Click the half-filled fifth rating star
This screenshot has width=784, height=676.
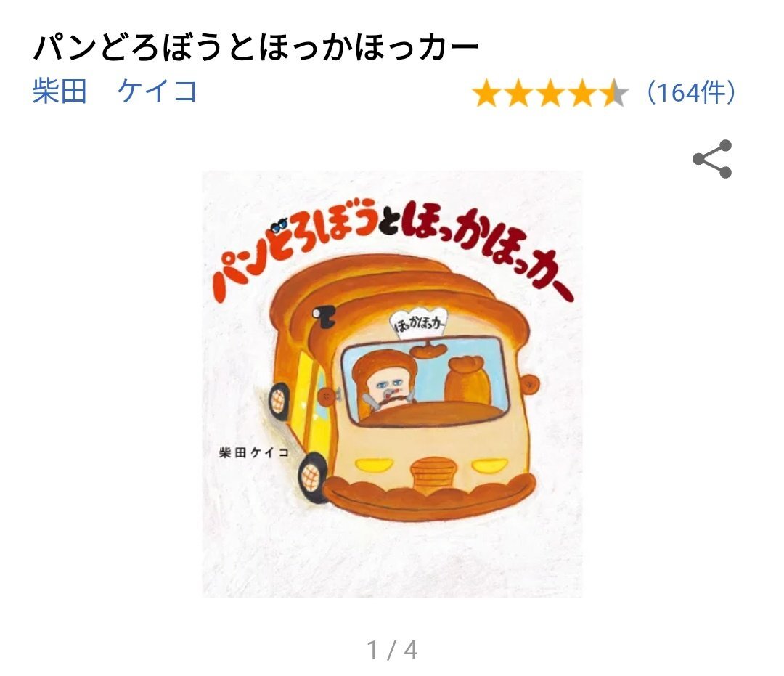[615, 94]
